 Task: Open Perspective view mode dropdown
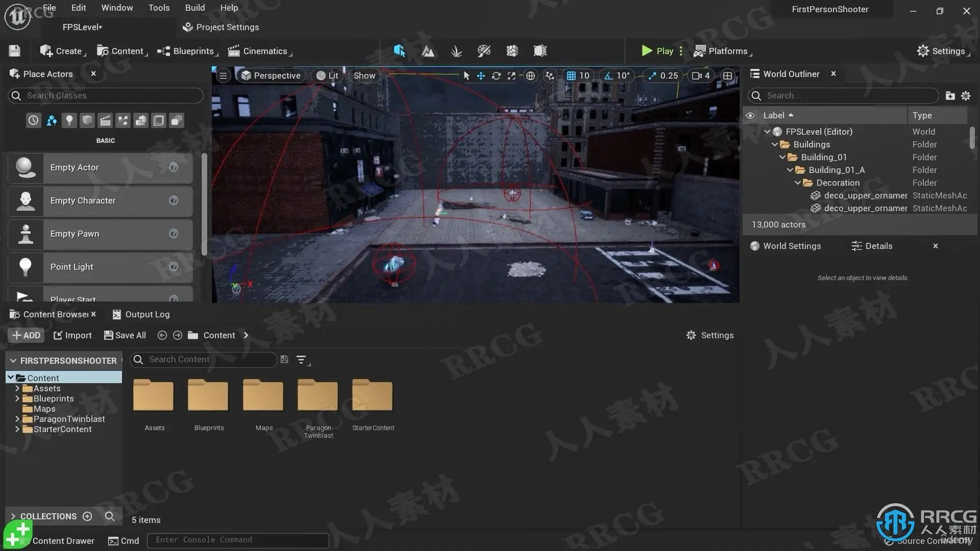tap(271, 76)
